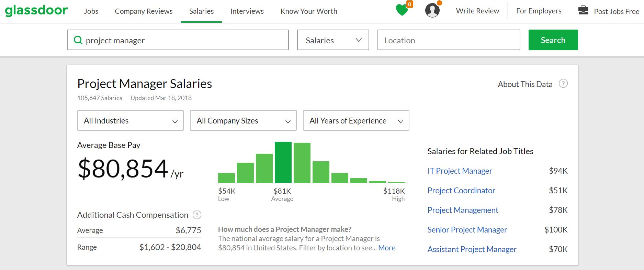
Task: Open For Employers link
Action: click(x=539, y=11)
